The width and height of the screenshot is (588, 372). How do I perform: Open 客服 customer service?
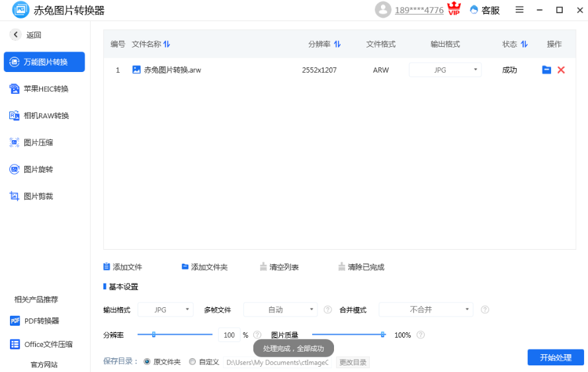pos(484,10)
